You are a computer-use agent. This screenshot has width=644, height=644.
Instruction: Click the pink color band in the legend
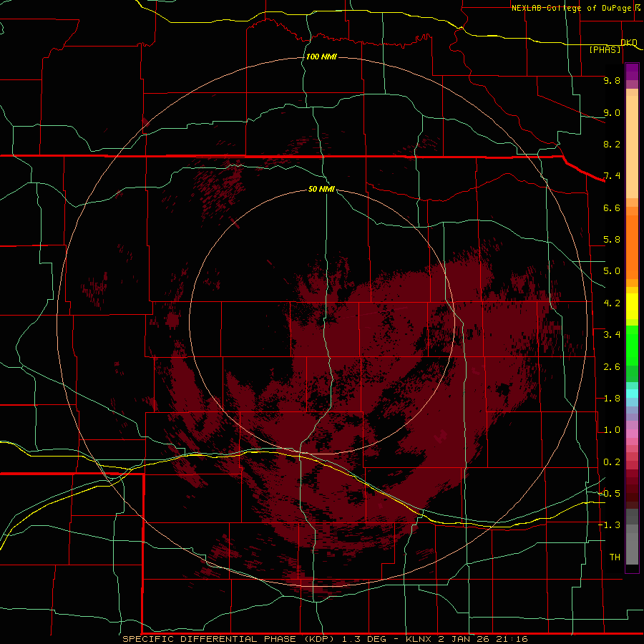632,434
